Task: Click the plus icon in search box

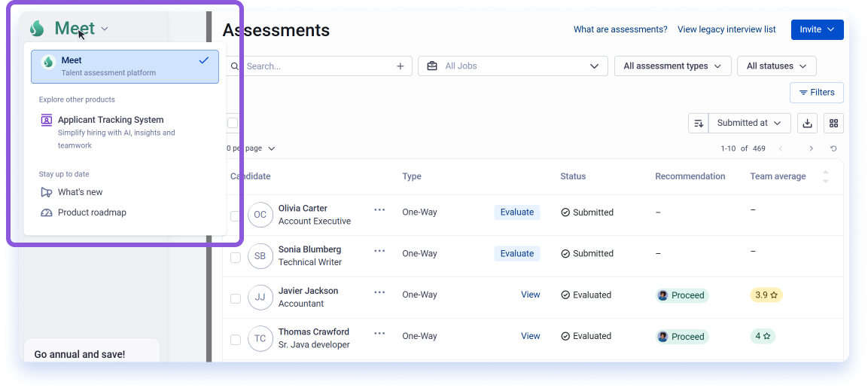Action: (400, 66)
